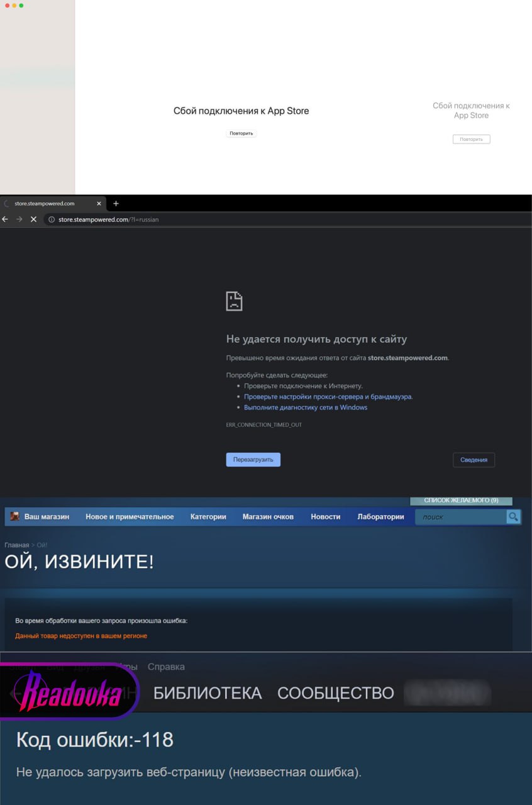The height and width of the screenshot is (805, 532).
Task: Open the Лаборатории store tab
Action: point(380,517)
